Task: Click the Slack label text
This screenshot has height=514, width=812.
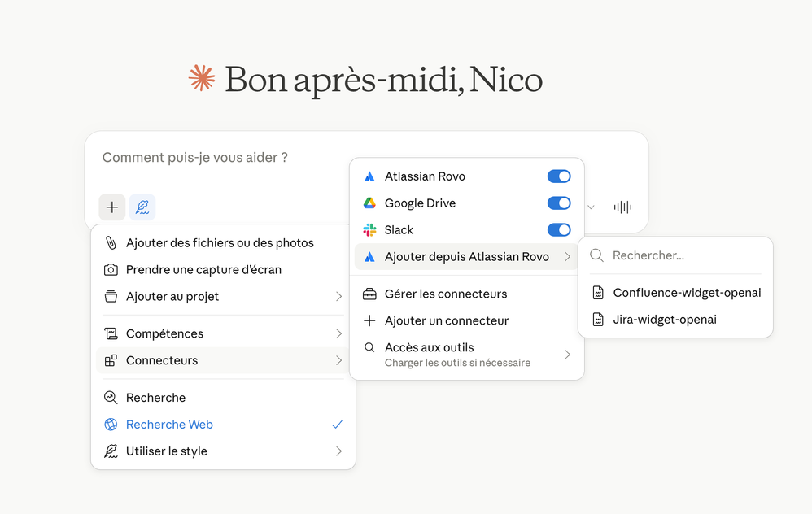Action: (399, 230)
